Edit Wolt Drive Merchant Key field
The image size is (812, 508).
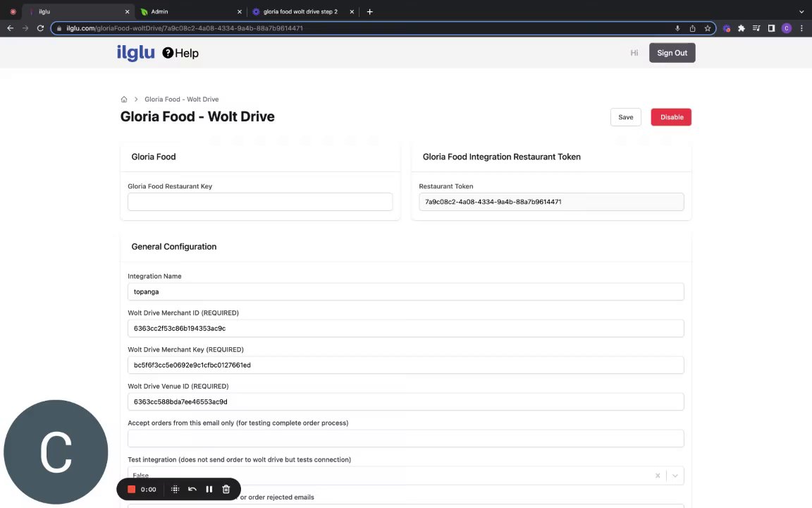coord(405,365)
